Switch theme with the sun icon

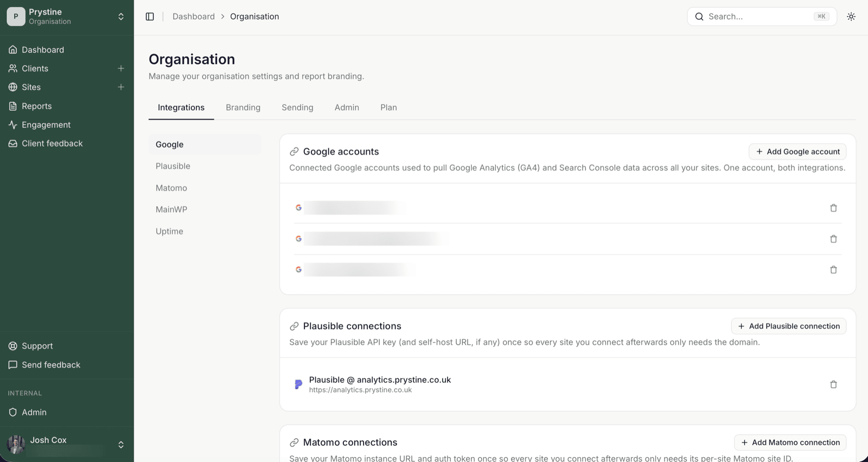[x=851, y=17]
